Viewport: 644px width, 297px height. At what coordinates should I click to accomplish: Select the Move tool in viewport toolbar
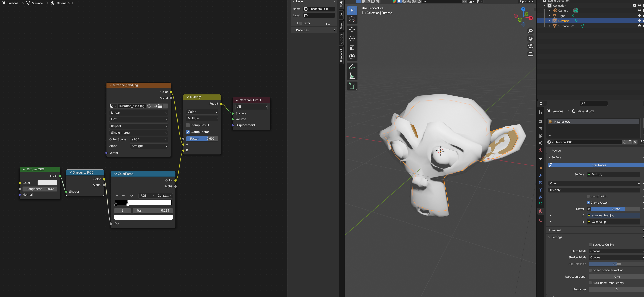click(352, 30)
